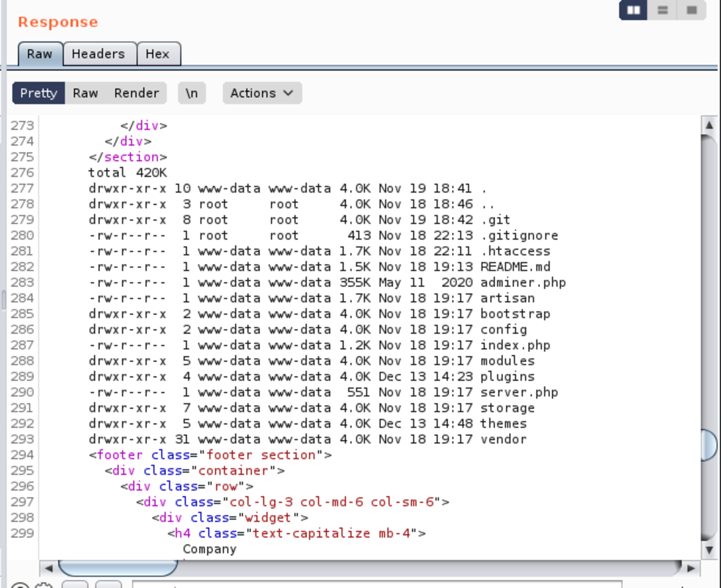Viewport: 721px width, 588px height.
Task: Switch to Raw view next to Pretty
Action: click(85, 93)
